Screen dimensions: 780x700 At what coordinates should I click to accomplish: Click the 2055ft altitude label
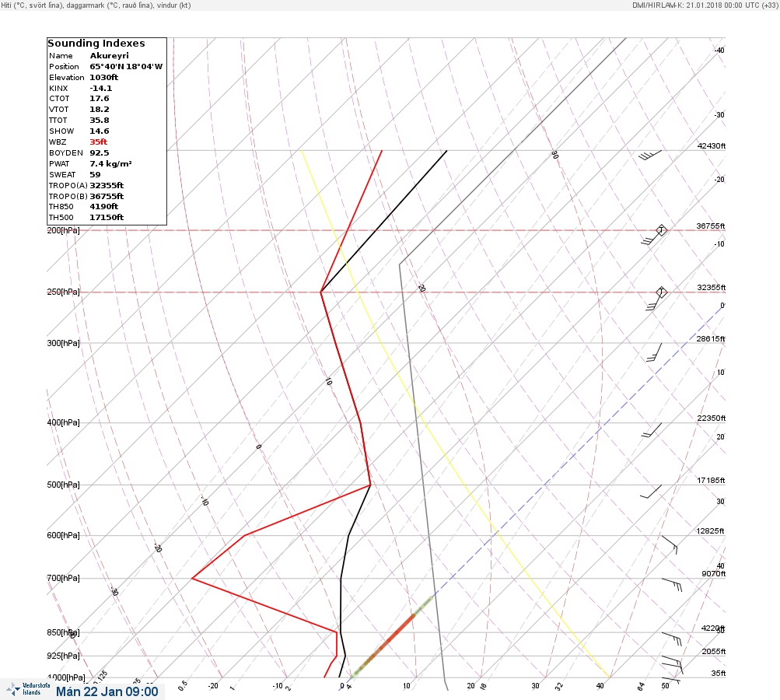(714, 651)
